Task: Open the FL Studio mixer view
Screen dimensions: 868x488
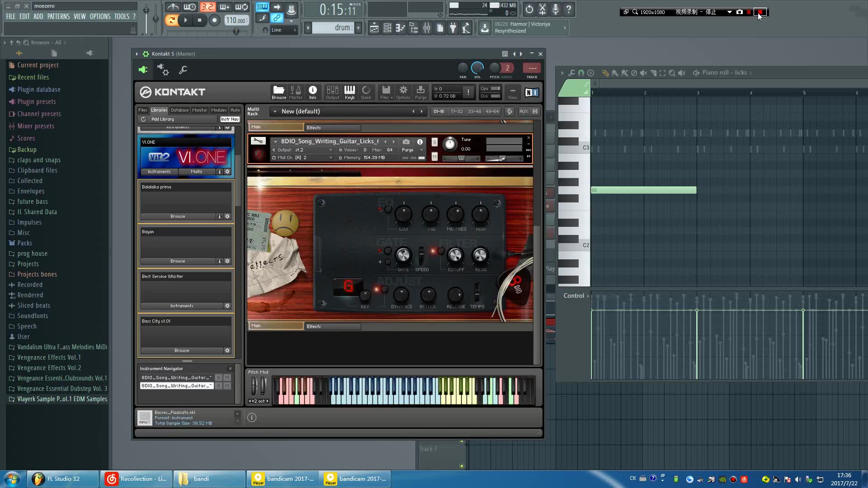Action: tap(426, 28)
